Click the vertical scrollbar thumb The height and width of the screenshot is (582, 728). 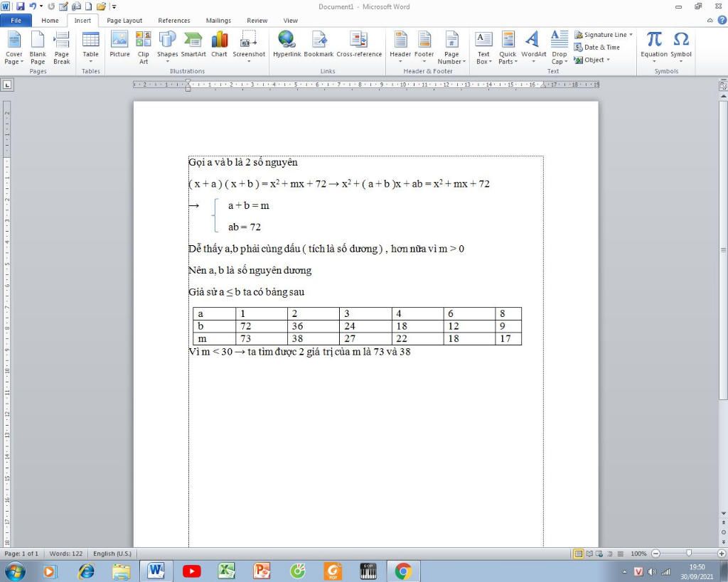point(723,249)
